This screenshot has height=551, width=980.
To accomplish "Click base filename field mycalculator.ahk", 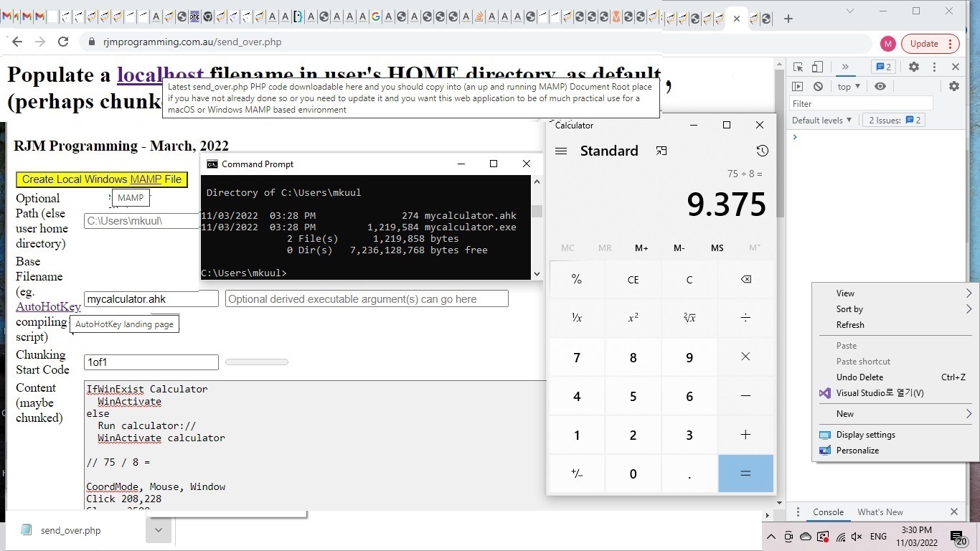I will pyautogui.click(x=151, y=298).
